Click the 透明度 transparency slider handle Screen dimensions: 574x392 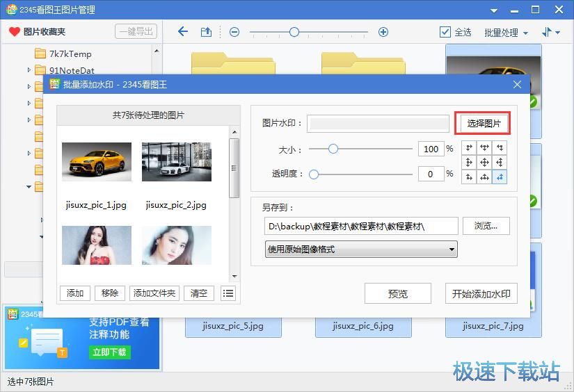(x=314, y=174)
